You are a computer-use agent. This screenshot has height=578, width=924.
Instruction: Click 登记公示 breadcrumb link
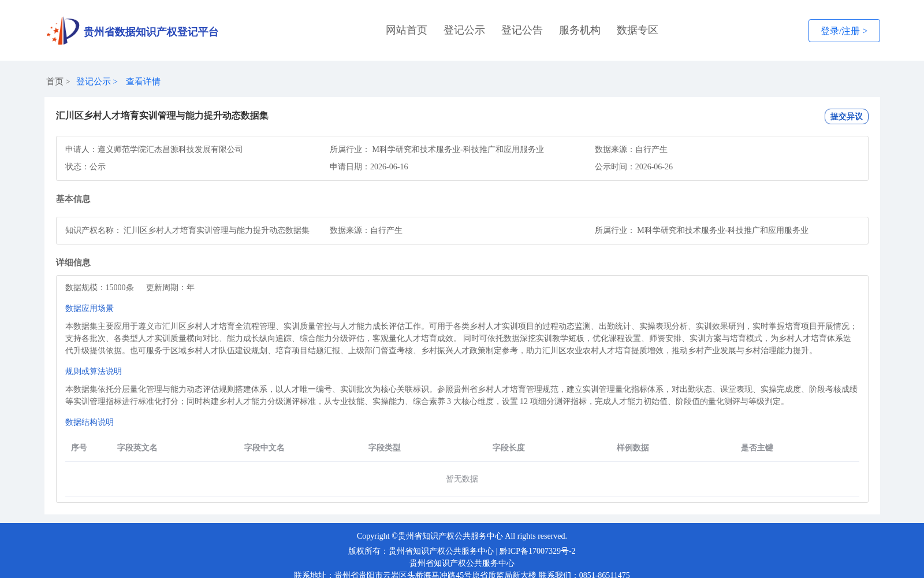pyautogui.click(x=94, y=81)
